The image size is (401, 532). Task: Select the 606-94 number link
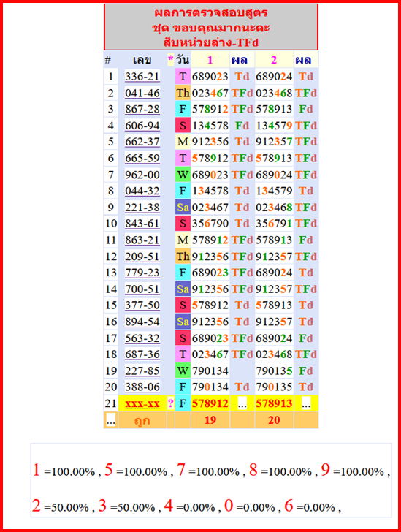(142, 126)
